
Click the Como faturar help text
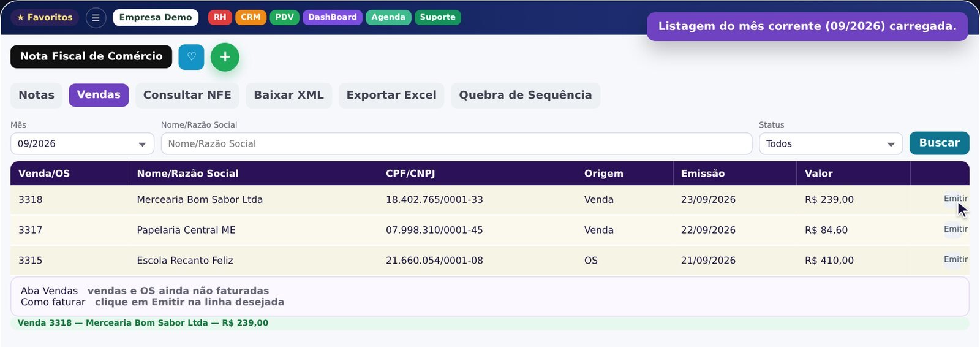[153, 302]
